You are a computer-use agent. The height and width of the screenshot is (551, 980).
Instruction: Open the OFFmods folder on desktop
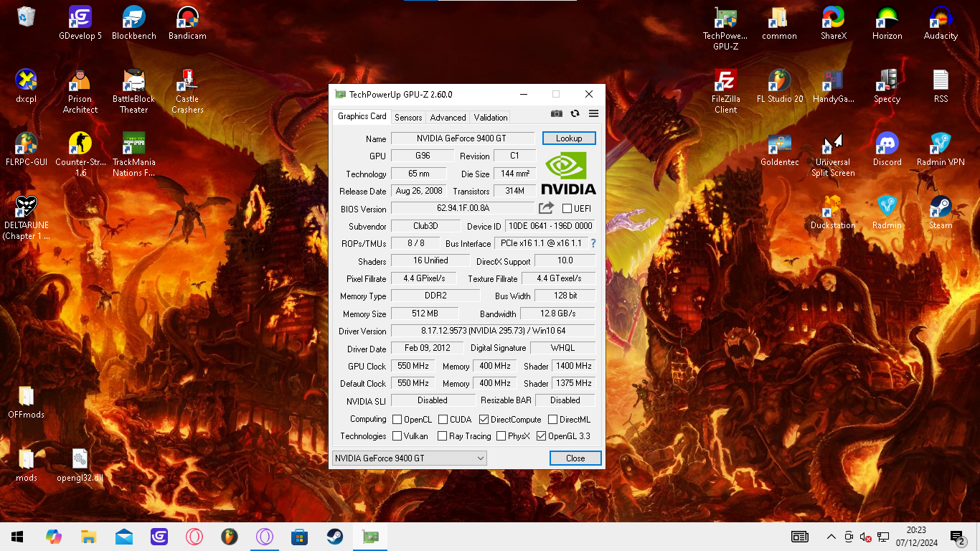point(27,402)
